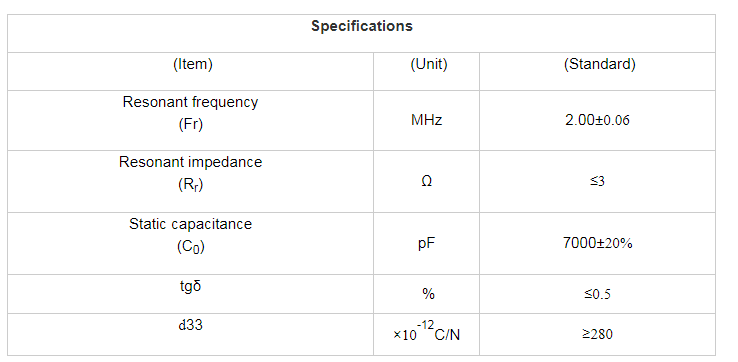Click the % unit cell
This screenshot has width=738, height=362.
coord(427,295)
